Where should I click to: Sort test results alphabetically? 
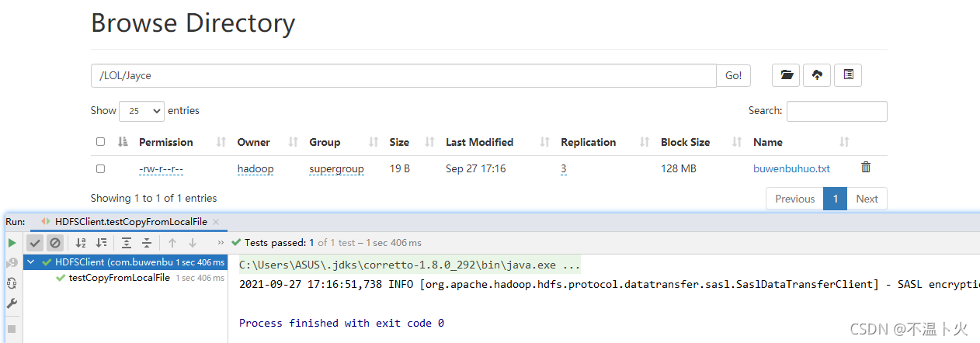pos(81,243)
